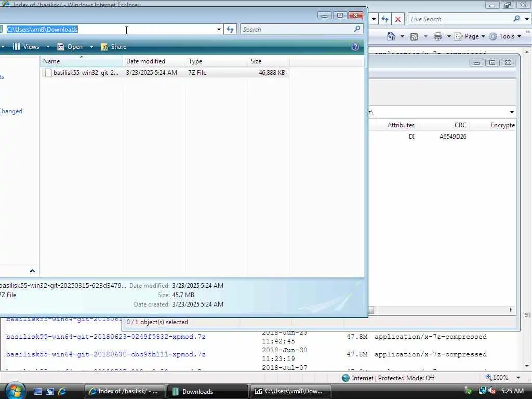This screenshot has width=532, height=399.
Task: Open basilisk55-win64-git-20180623 xpmod link
Action: [x=106, y=337]
